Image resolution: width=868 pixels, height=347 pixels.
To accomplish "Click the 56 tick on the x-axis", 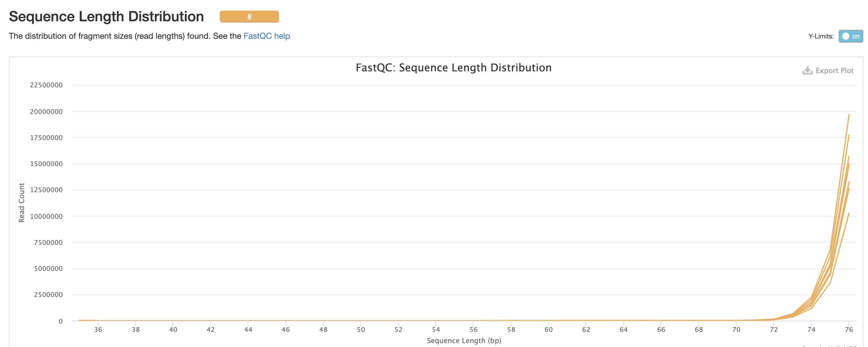I will [473, 330].
